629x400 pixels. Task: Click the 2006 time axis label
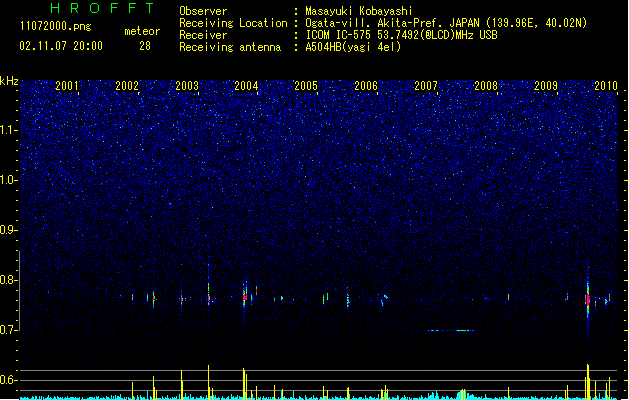click(x=366, y=85)
